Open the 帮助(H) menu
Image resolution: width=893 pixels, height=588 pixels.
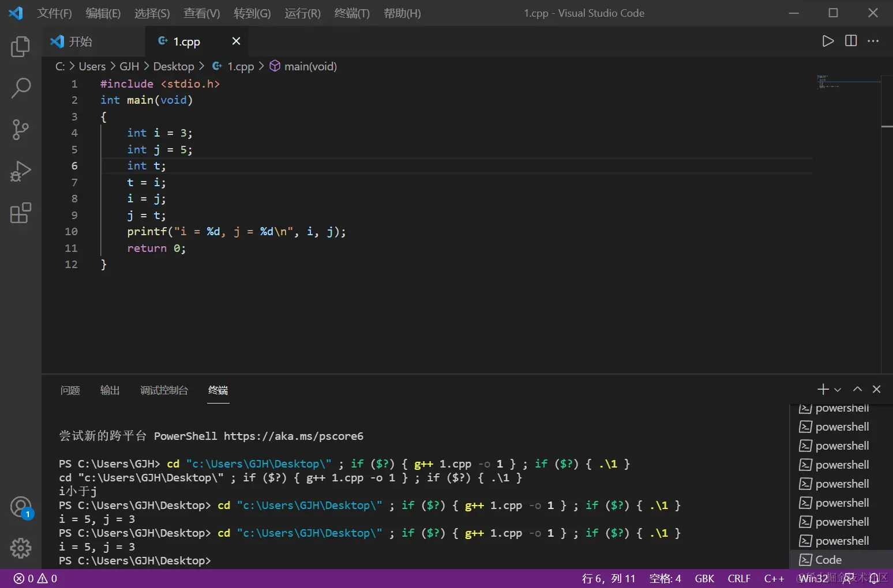(402, 13)
